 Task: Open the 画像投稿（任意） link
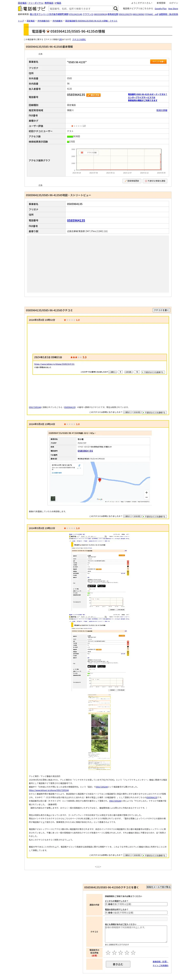click(x=160, y=962)
